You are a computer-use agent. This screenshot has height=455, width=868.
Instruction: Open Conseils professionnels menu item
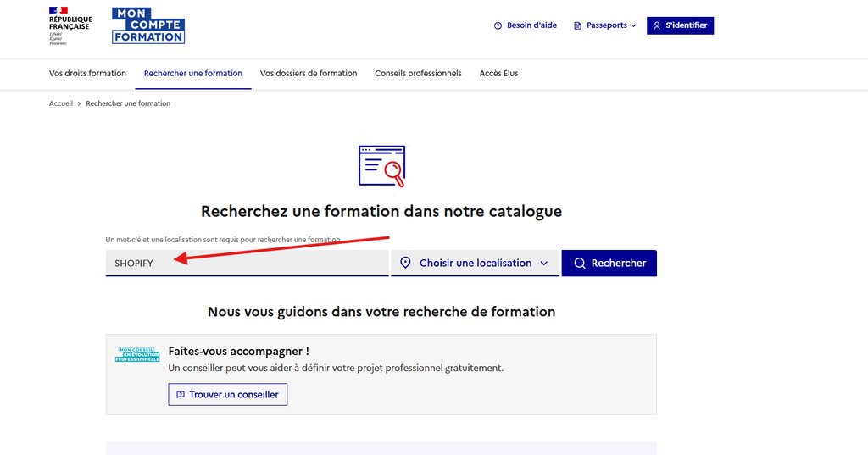click(x=418, y=73)
